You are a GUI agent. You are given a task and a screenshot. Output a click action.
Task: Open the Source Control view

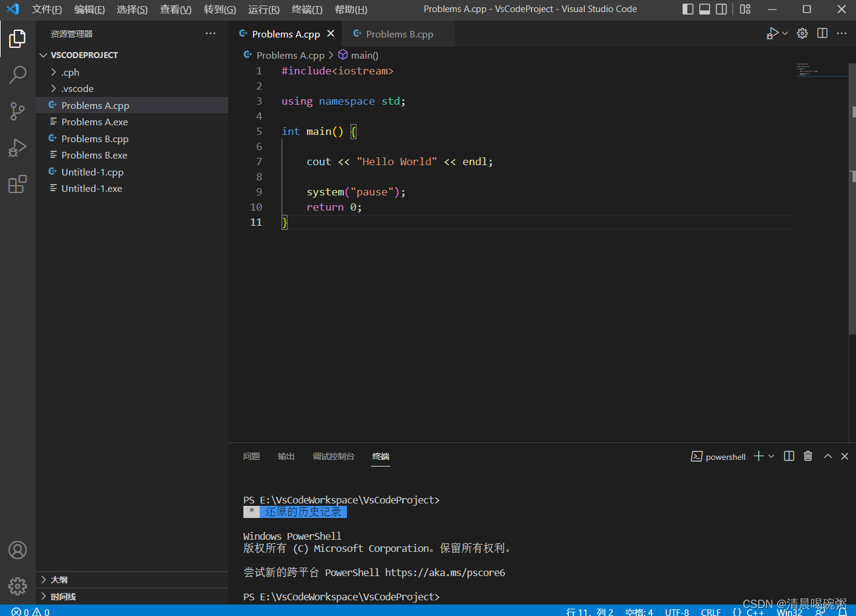[x=18, y=111]
